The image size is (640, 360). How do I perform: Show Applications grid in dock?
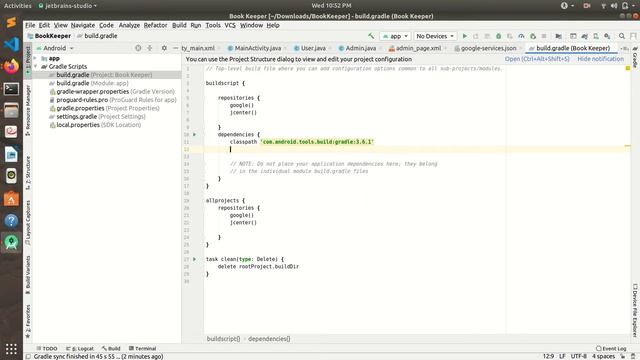11,349
